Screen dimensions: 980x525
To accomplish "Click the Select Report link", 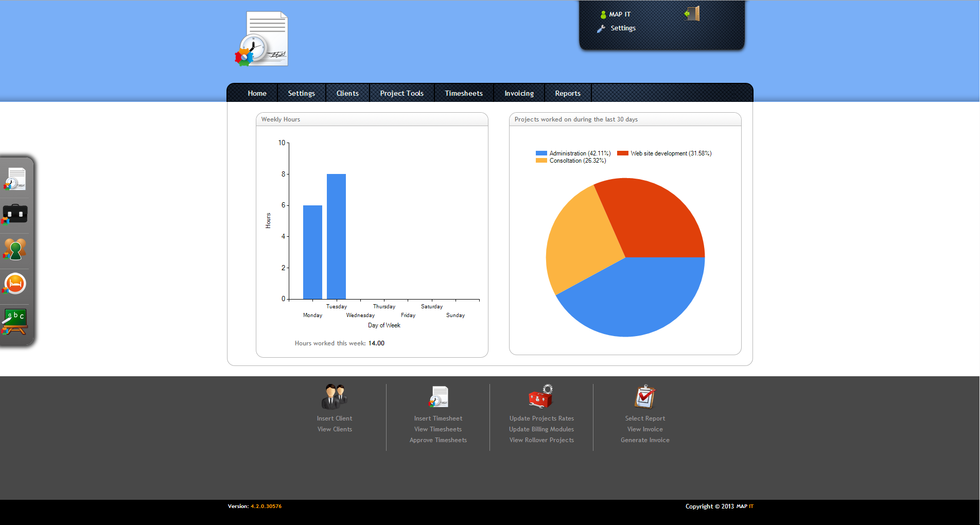I will (645, 418).
